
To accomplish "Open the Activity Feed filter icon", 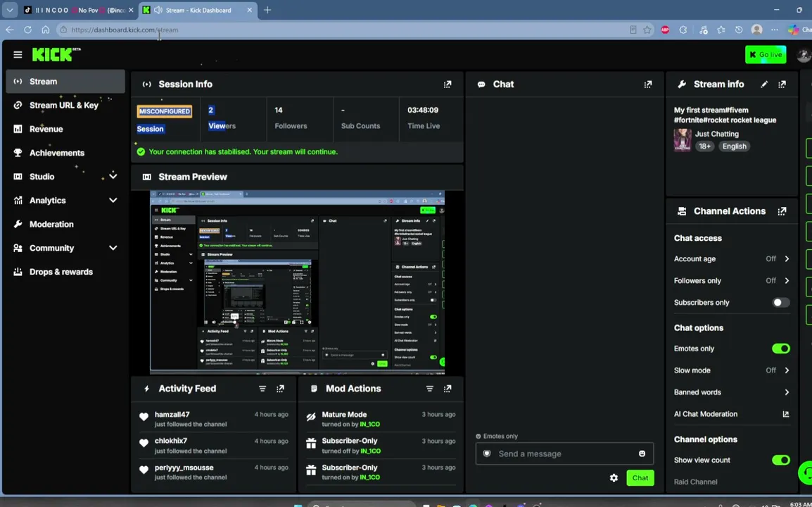I will pyautogui.click(x=262, y=388).
